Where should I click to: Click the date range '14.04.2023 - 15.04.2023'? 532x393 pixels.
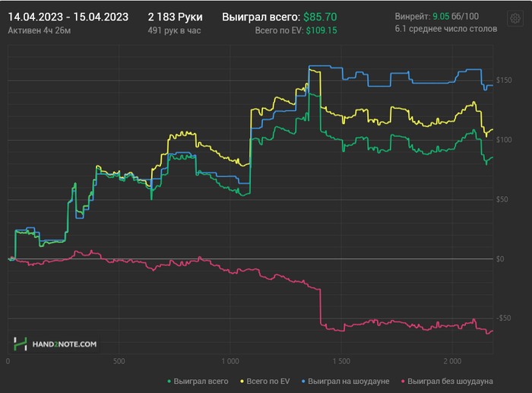coord(68,17)
